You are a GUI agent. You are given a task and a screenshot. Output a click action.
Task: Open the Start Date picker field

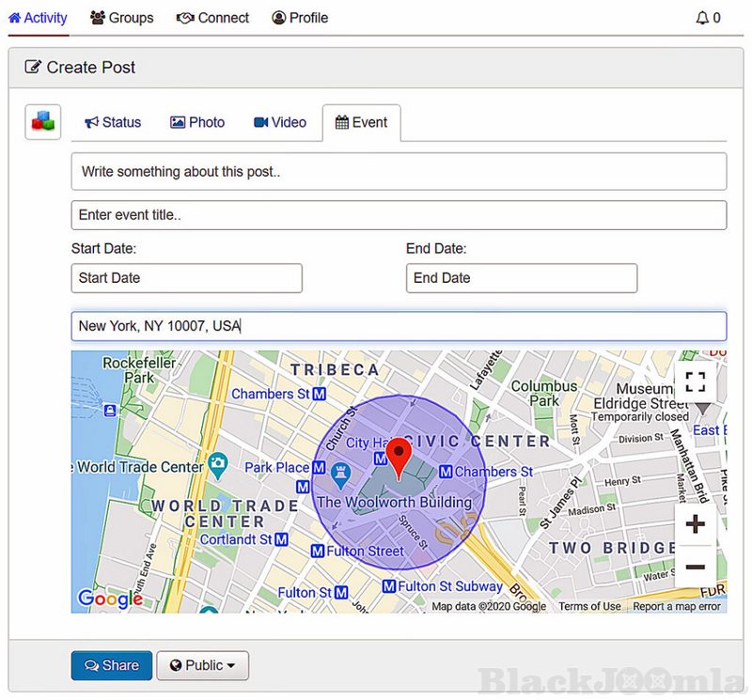coord(186,278)
